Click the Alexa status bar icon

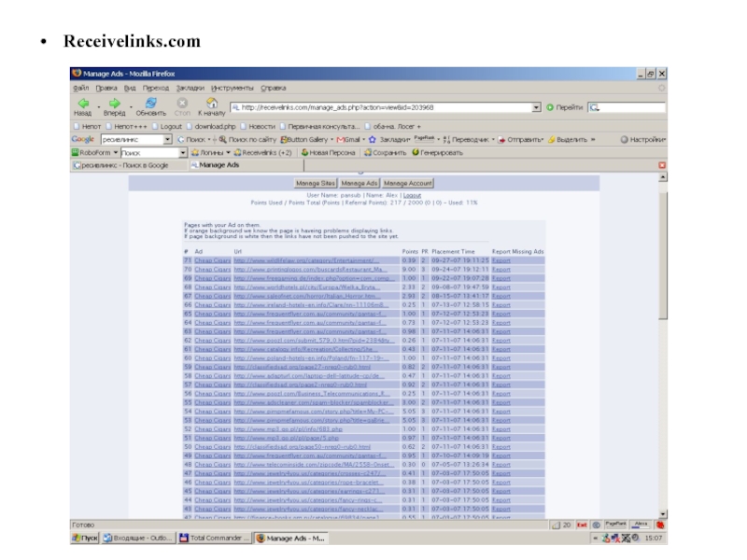click(x=641, y=525)
